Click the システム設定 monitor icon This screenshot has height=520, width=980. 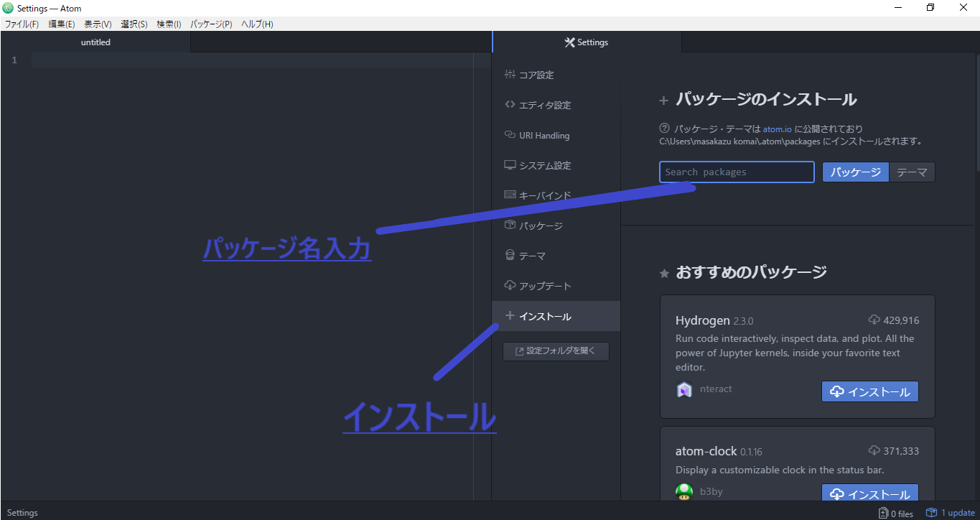click(510, 164)
